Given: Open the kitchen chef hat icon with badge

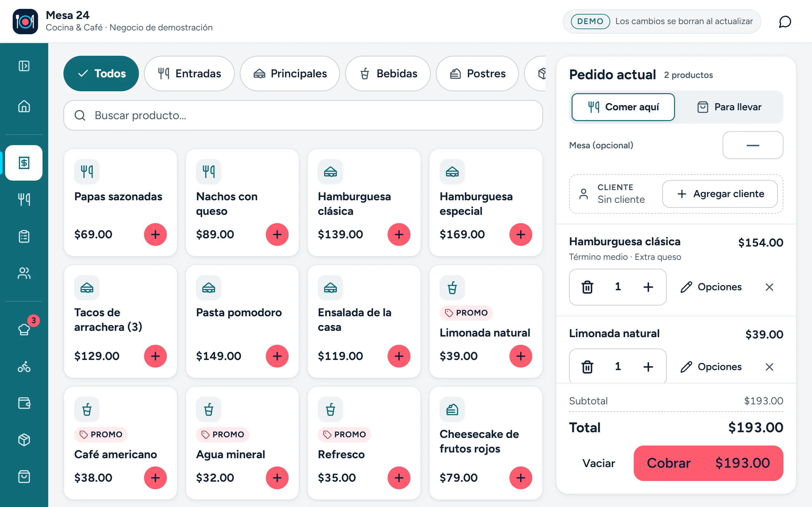Looking at the screenshot, I should (x=24, y=329).
